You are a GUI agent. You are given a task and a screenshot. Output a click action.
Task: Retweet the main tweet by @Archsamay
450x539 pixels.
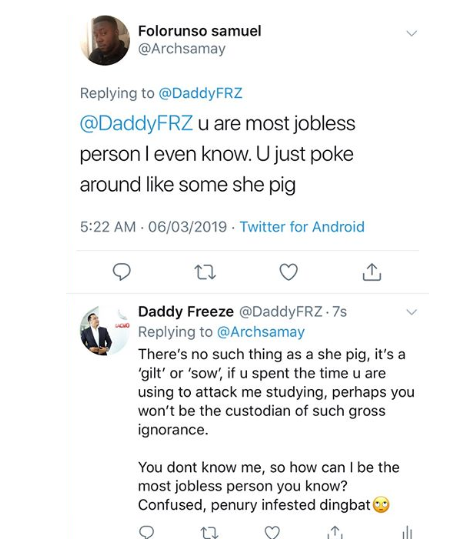click(x=205, y=272)
